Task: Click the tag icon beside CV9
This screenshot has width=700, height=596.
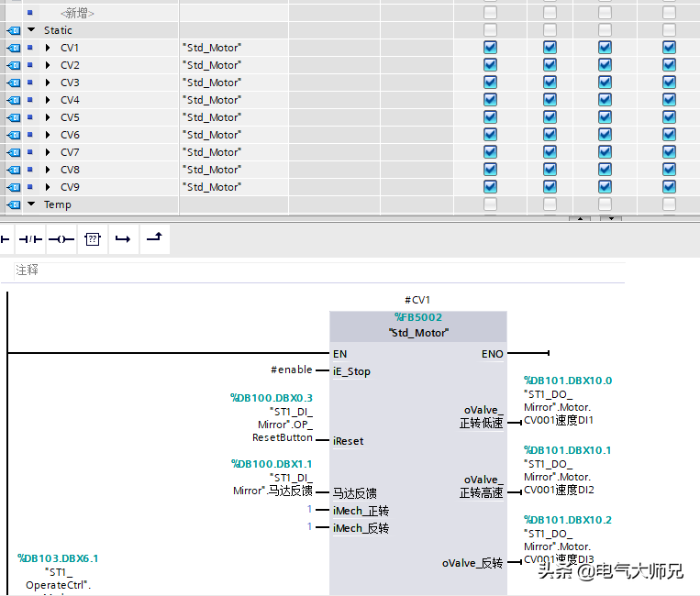Action: coord(13,187)
